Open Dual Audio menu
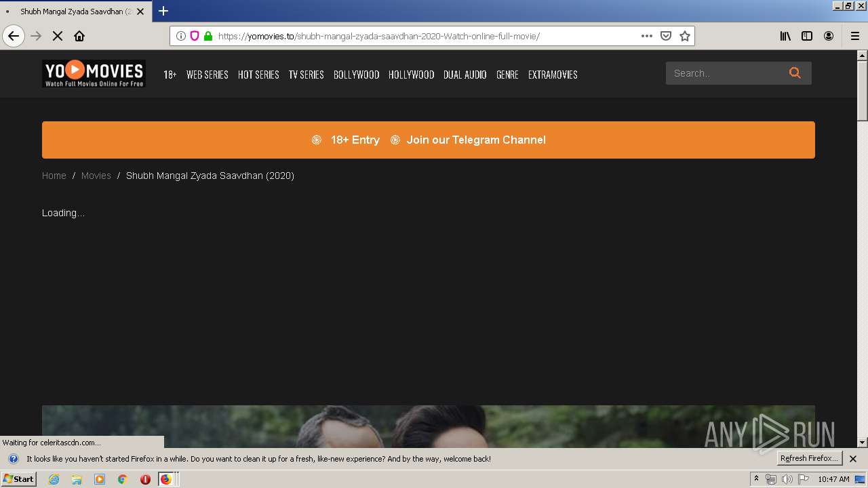 tap(465, 75)
